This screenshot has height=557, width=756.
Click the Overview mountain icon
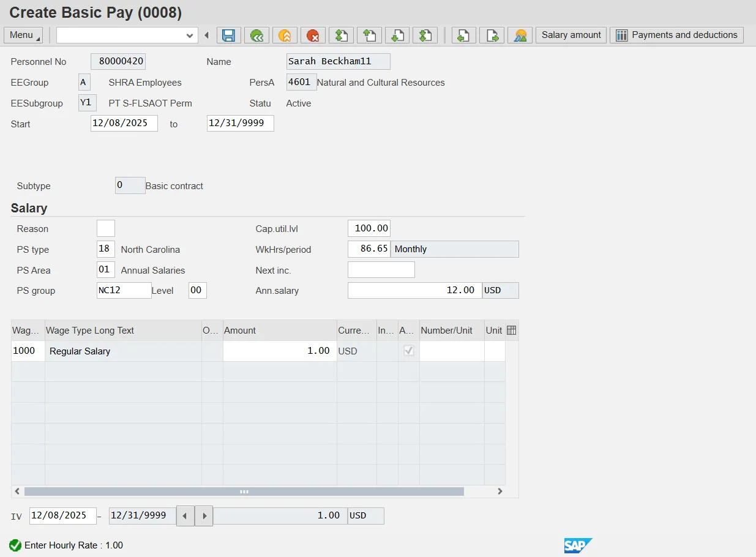pos(520,36)
